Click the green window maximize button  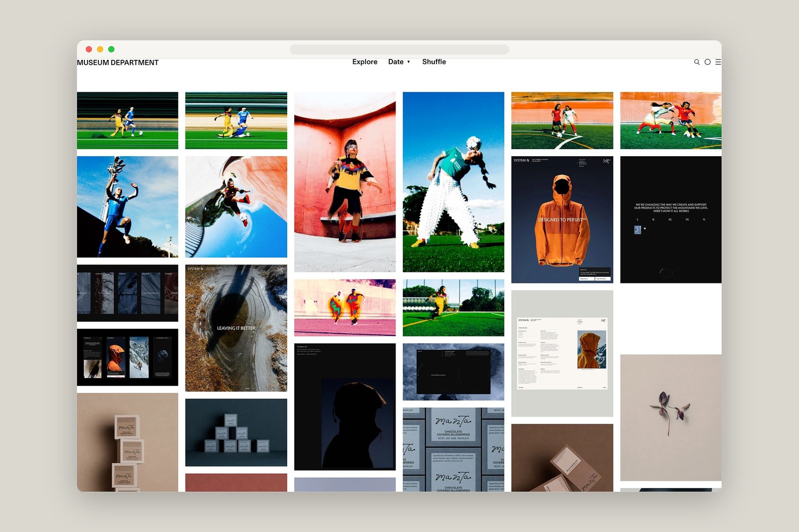(111, 49)
